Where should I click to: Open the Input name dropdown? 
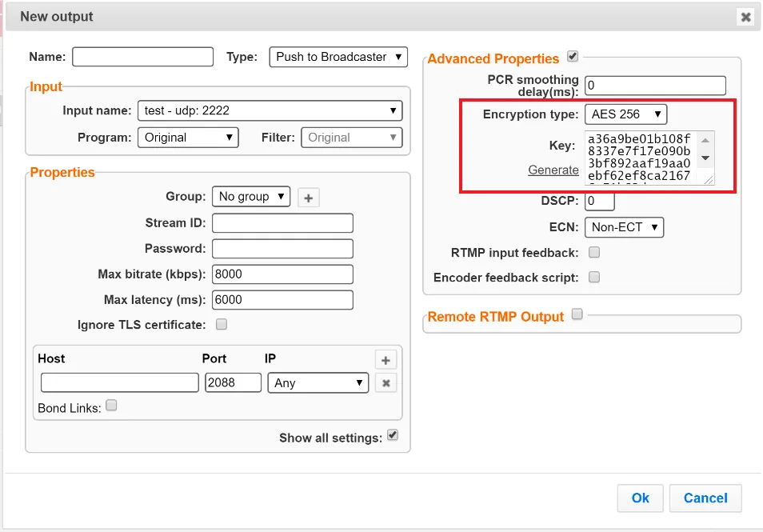click(x=270, y=110)
